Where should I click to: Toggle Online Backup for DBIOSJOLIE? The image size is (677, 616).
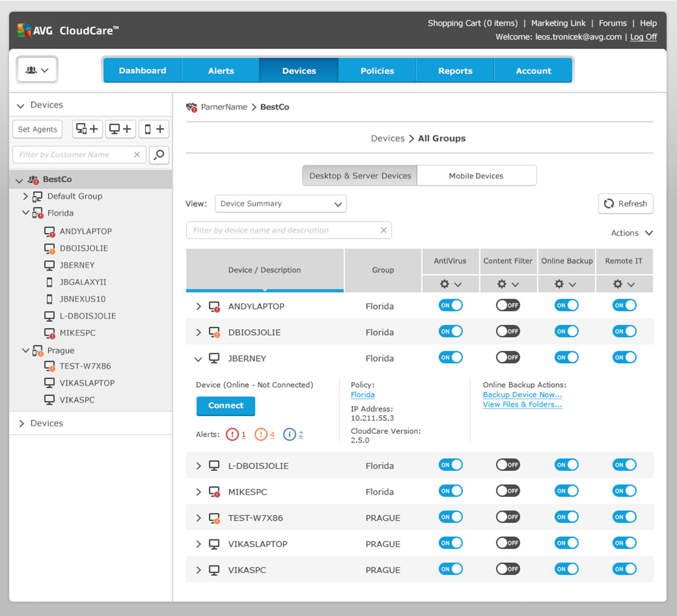(x=566, y=331)
